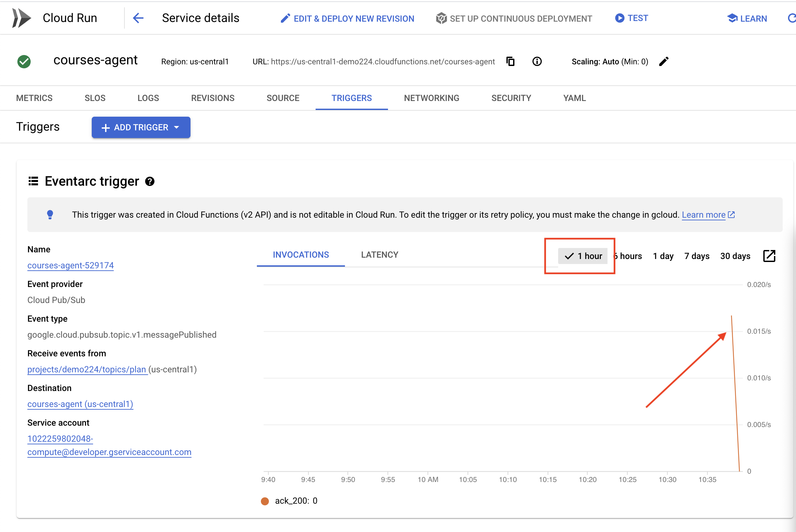796x532 pixels.
Task: Select the 1 hour time range toggle
Action: [584, 255]
